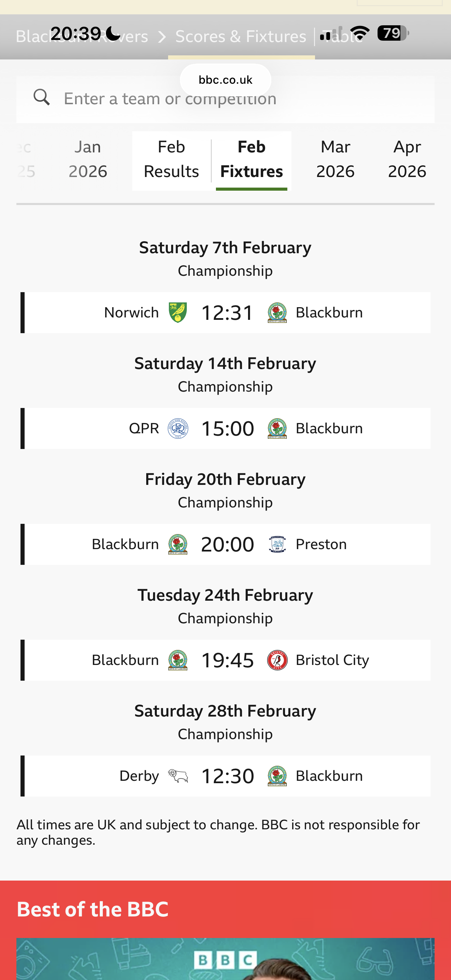Open the Apr 2026 tab

[x=407, y=159]
